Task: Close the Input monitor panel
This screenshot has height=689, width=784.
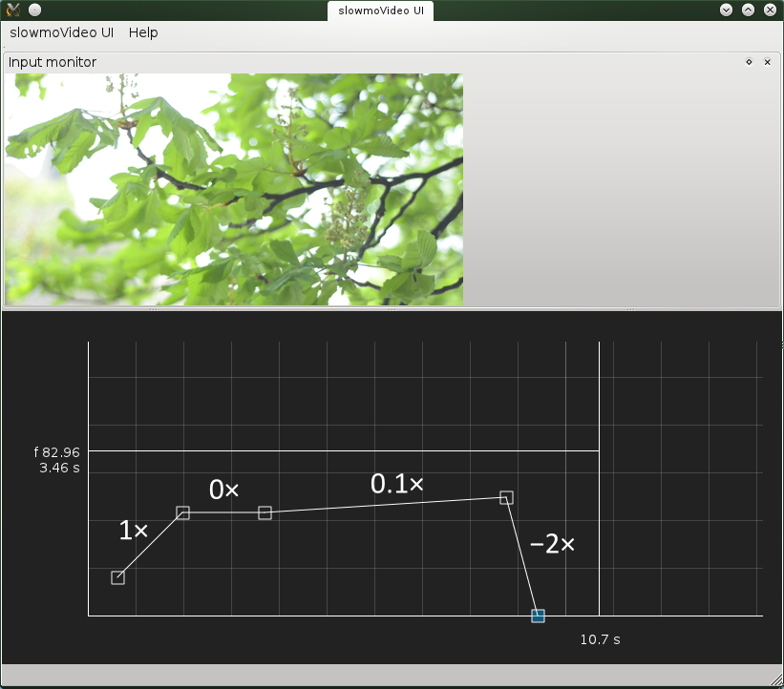Action: (767, 62)
